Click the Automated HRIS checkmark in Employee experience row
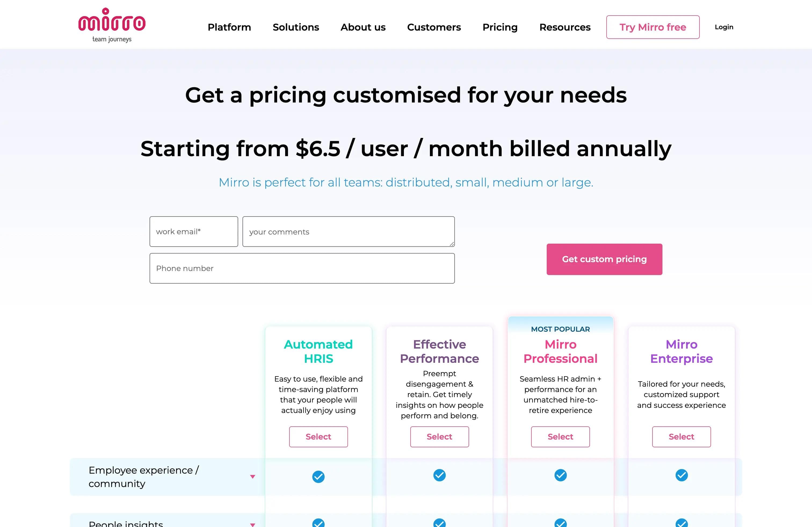 (318, 476)
